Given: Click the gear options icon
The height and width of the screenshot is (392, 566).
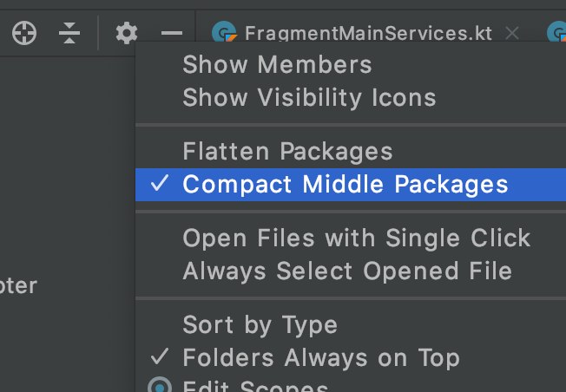Looking at the screenshot, I should click(127, 33).
